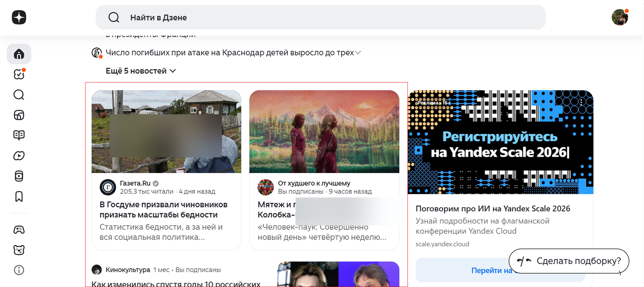
Task: Open the user profile avatar
Action: [620, 17]
